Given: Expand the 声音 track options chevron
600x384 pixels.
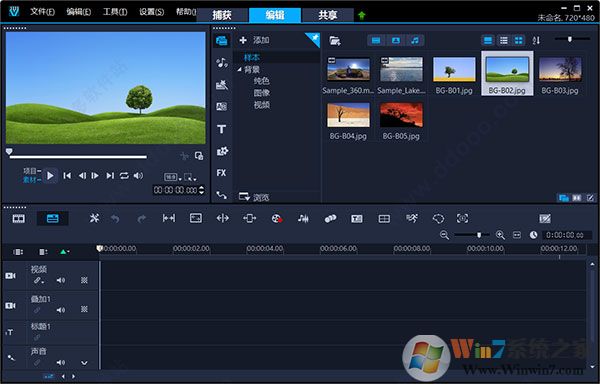Looking at the screenshot, I should pos(84,363).
